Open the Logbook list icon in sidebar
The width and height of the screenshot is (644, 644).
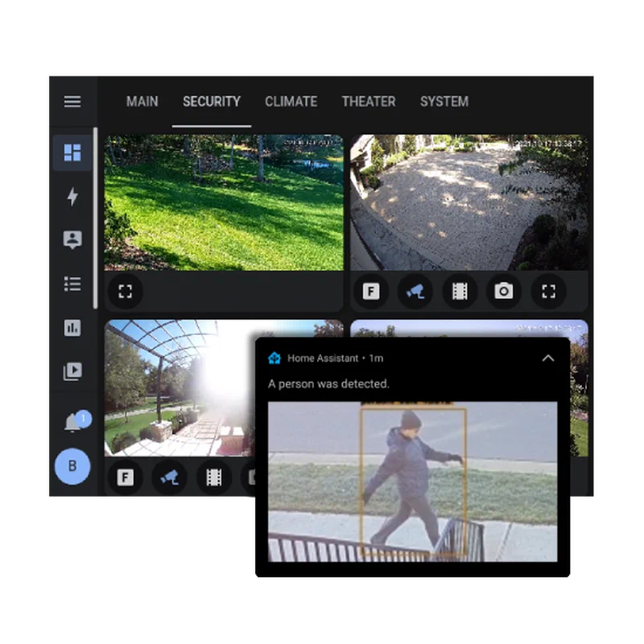pos(72,283)
